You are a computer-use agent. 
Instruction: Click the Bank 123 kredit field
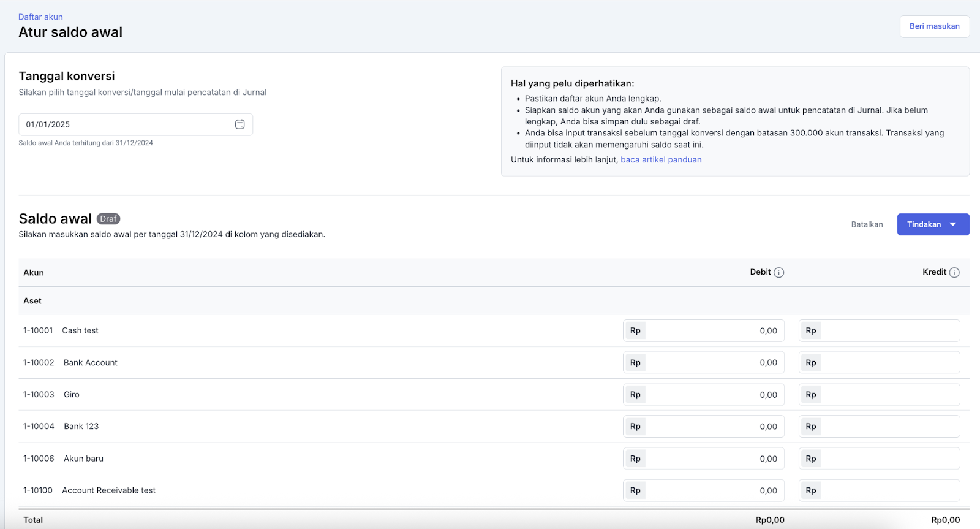point(888,427)
